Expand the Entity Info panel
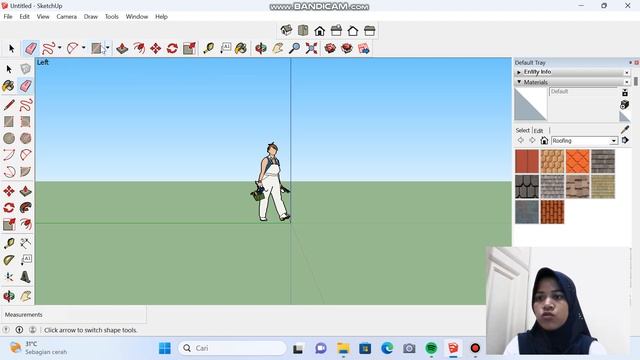 click(x=519, y=72)
